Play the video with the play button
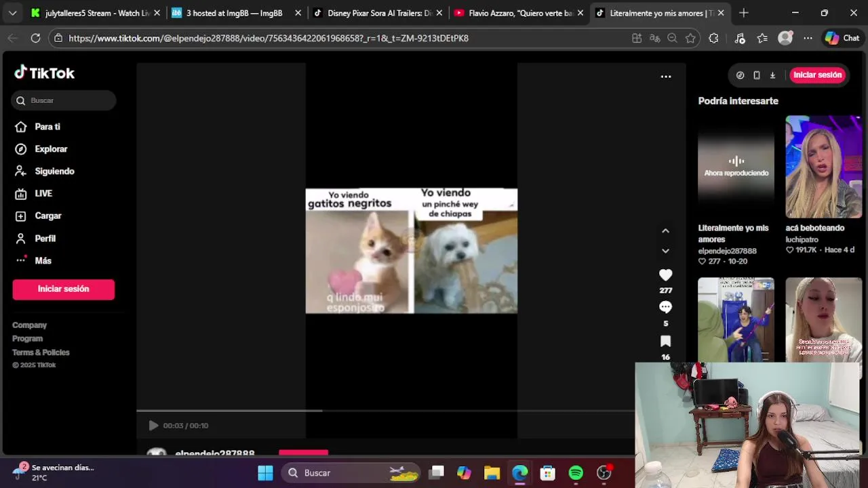This screenshot has height=488, width=868. click(153, 426)
